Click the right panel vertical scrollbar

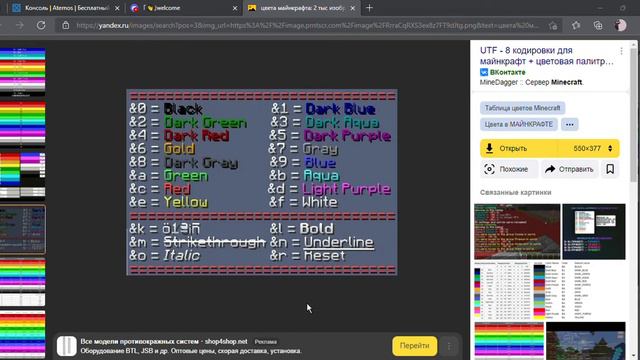click(634, 114)
